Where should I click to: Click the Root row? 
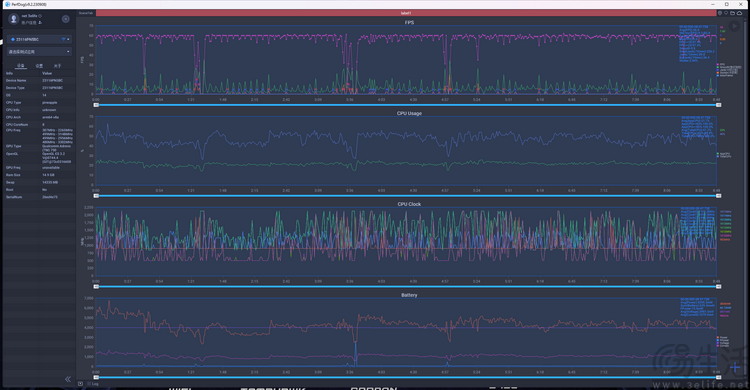click(39, 189)
